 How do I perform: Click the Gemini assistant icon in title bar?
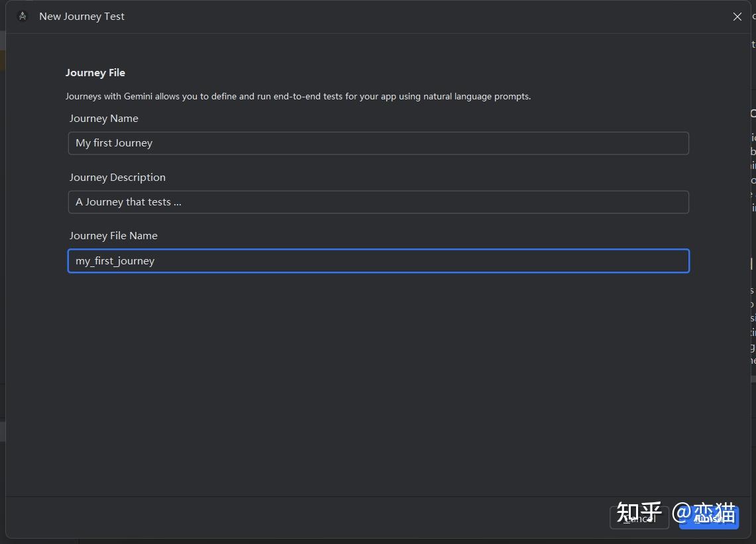[x=22, y=15]
